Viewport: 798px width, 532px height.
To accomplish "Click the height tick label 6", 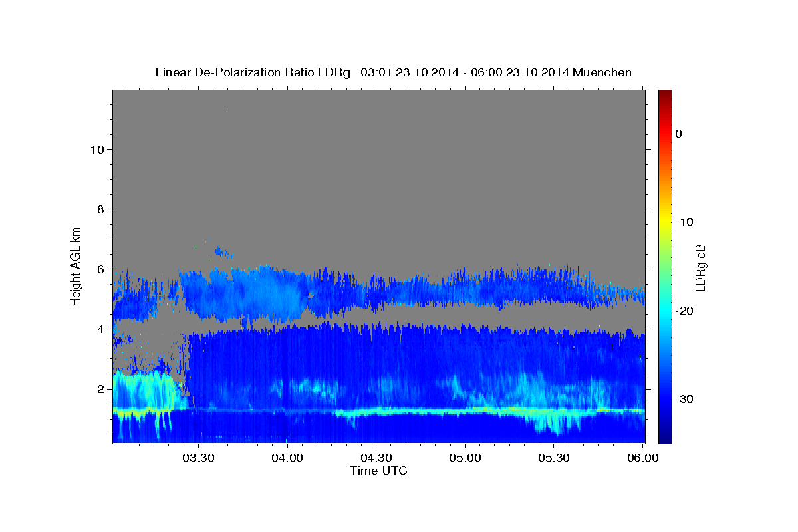I will pyautogui.click(x=99, y=269).
